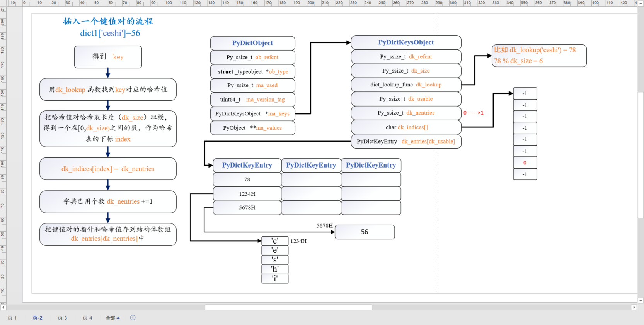Add a new page with plus icon
Image resolution: width=644 pixels, height=325 pixels.
(133, 318)
